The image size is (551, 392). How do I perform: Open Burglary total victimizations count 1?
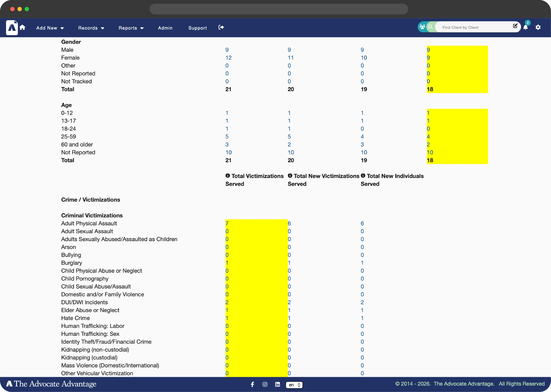227,263
